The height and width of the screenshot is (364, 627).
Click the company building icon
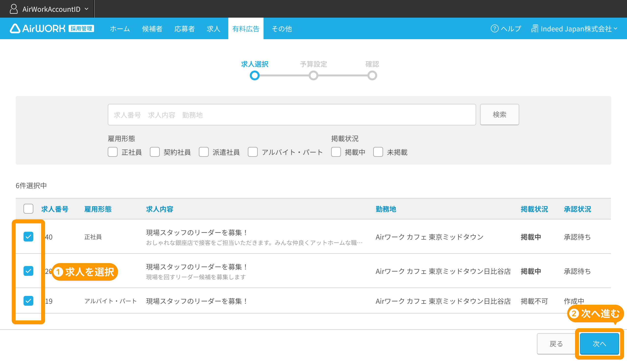(x=534, y=29)
